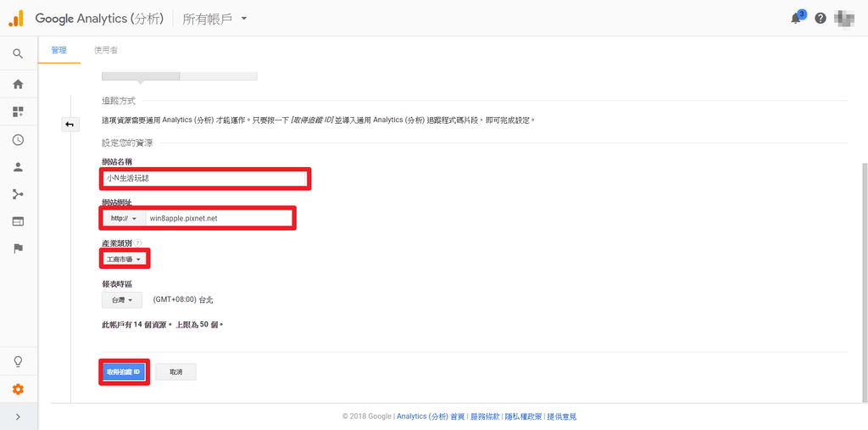Image resolution: width=868 pixels, height=430 pixels.
Task: Open 提供意見 footer link
Action: pyautogui.click(x=562, y=416)
